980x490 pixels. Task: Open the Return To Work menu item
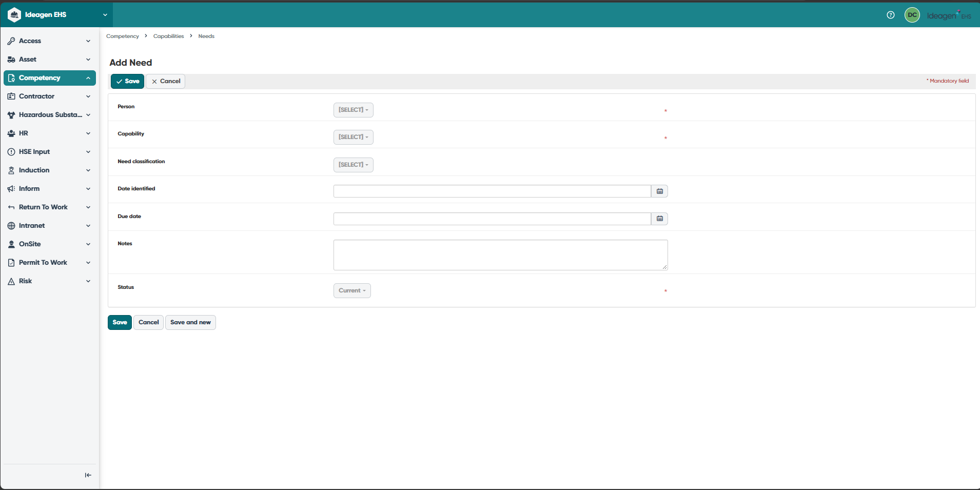point(50,207)
